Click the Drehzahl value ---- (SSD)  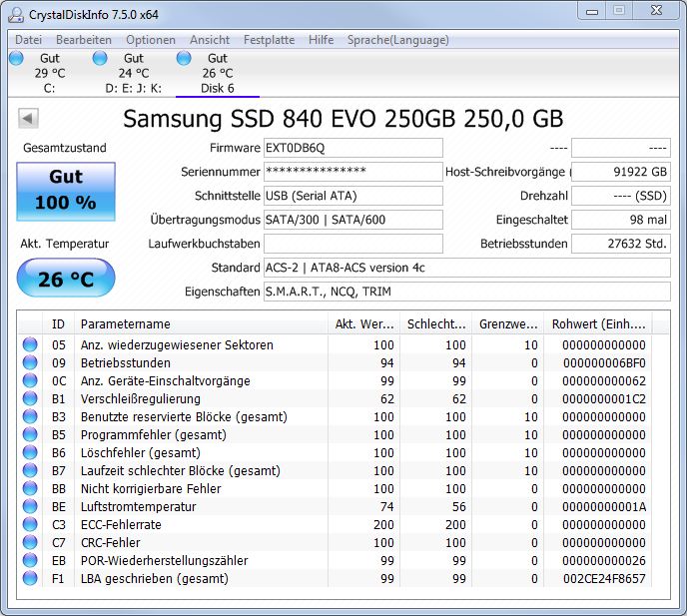tap(621, 196)
